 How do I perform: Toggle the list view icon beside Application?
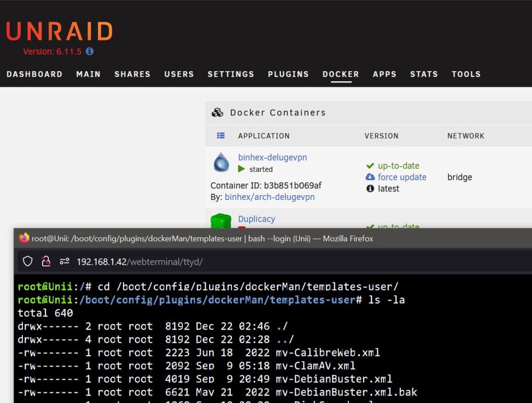(221, 136)
